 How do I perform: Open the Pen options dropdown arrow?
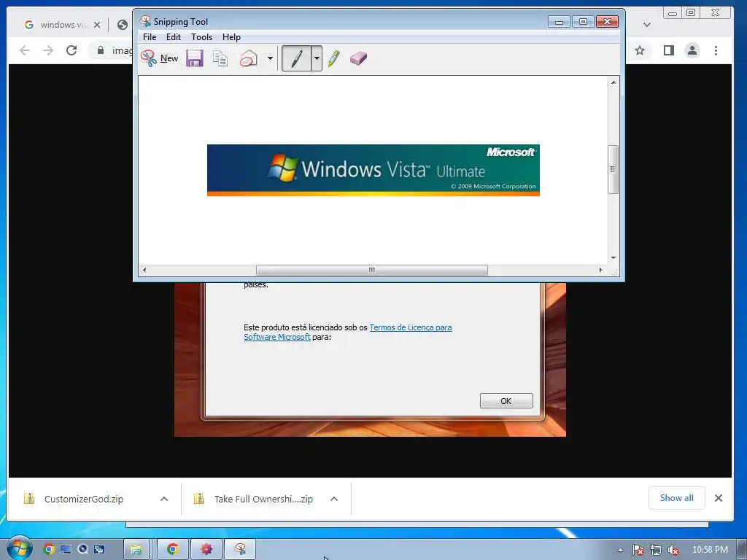pyautogui.click(x=317, y=58)
